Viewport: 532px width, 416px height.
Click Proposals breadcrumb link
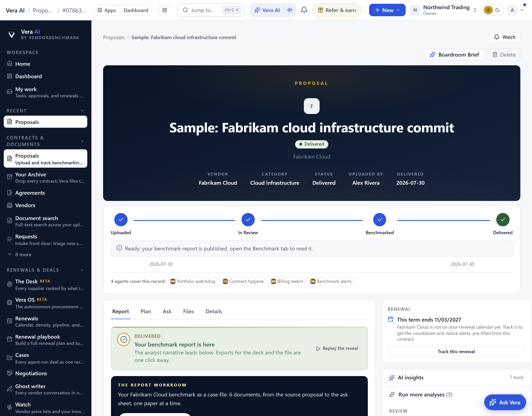click(x=113, y=37)
